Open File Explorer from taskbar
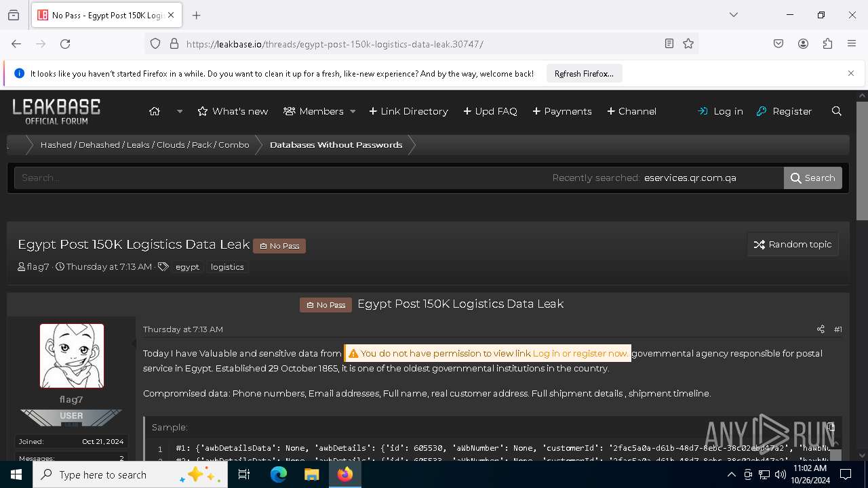This screenshot has height=488, width=868. pyautogui.click(x=311, y=475)
